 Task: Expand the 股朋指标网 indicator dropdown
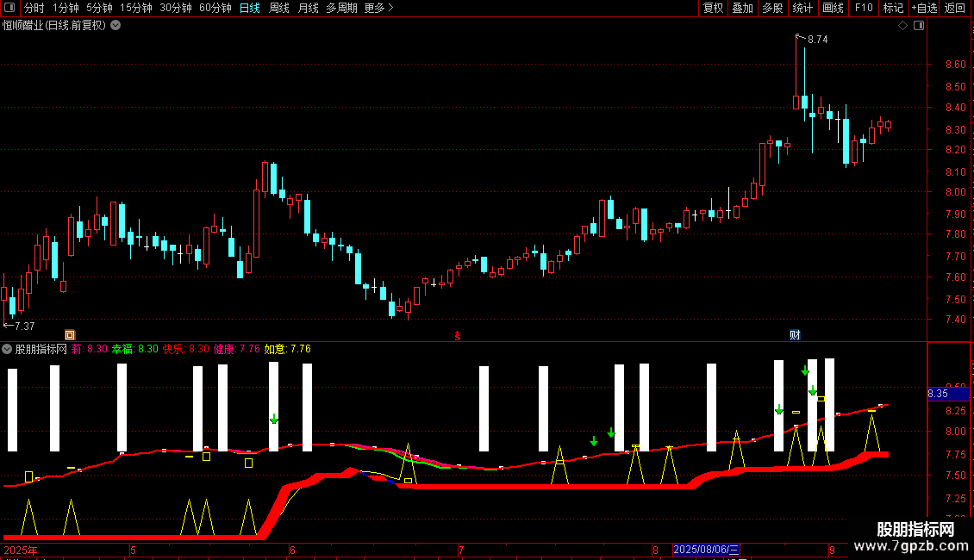[7, 349]
